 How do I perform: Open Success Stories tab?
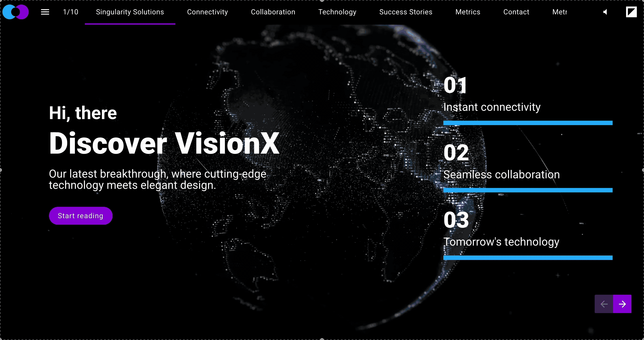click(405, 12)
